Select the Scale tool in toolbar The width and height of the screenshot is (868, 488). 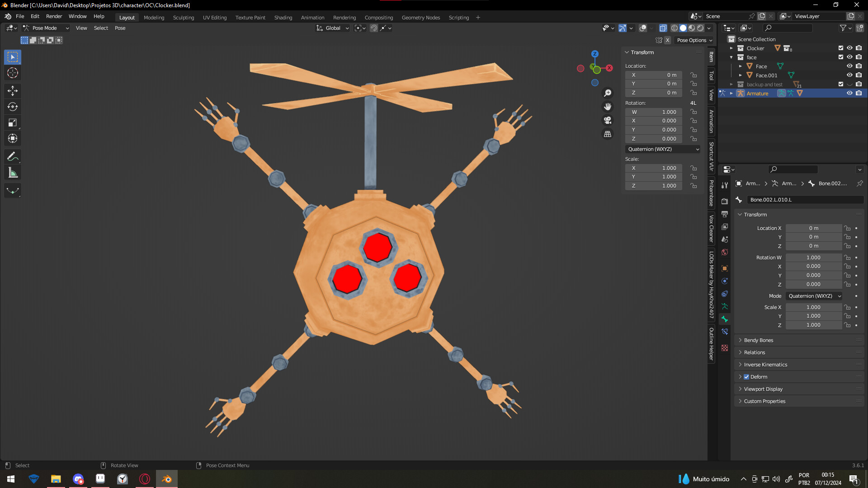pos(13,122)
